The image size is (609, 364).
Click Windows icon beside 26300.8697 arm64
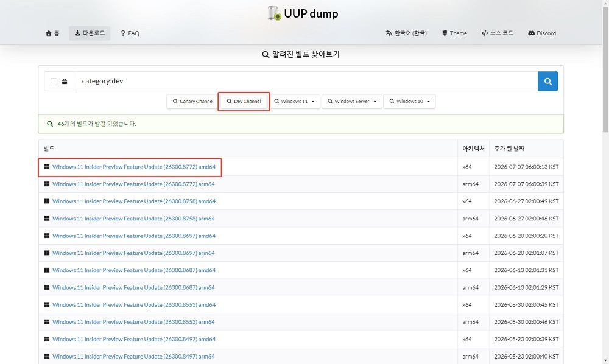(47, 253)
